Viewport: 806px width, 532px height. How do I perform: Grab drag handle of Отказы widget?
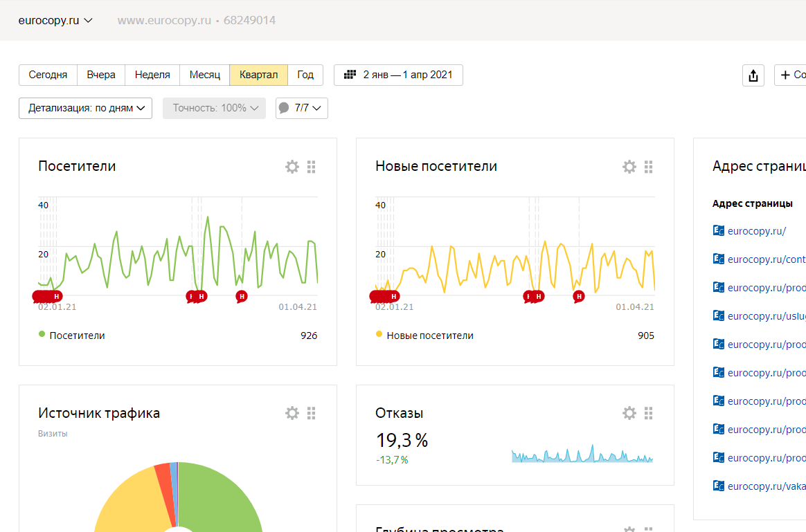[x=649, y=413]
